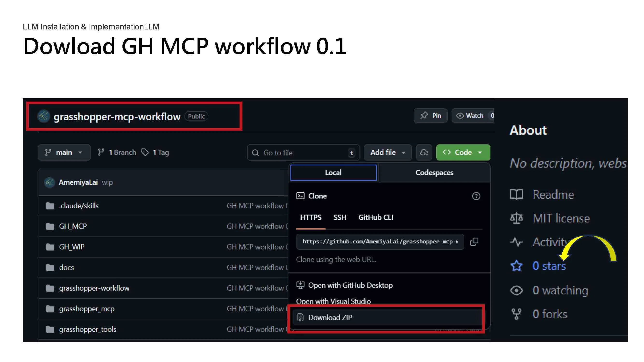The height and width of the screenshot is (362, 644).
Task: Pin the repository with Pin button
Action: click(430, 116)
